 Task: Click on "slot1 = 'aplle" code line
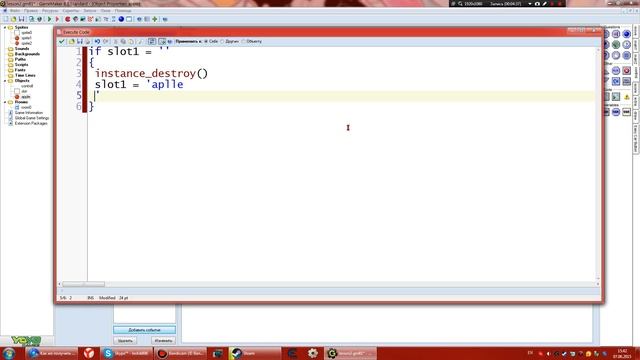[x=139, y=84]
